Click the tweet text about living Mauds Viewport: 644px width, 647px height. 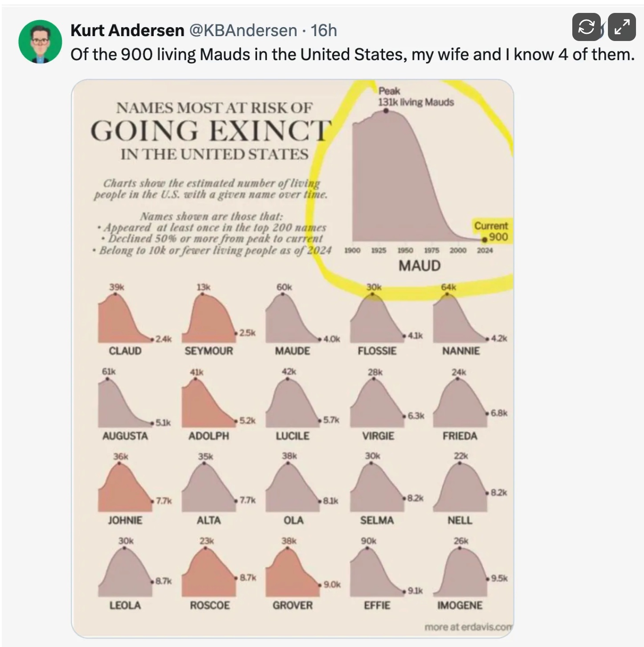coord(352,54)
